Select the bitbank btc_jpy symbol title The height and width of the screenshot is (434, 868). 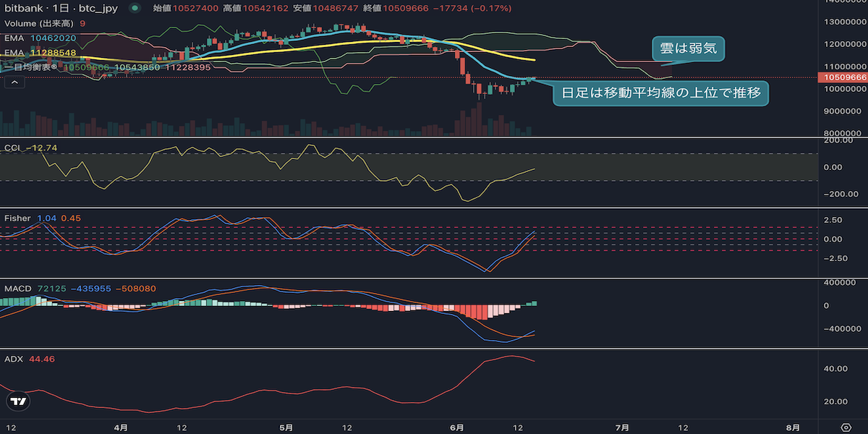[x=61, y=8]
